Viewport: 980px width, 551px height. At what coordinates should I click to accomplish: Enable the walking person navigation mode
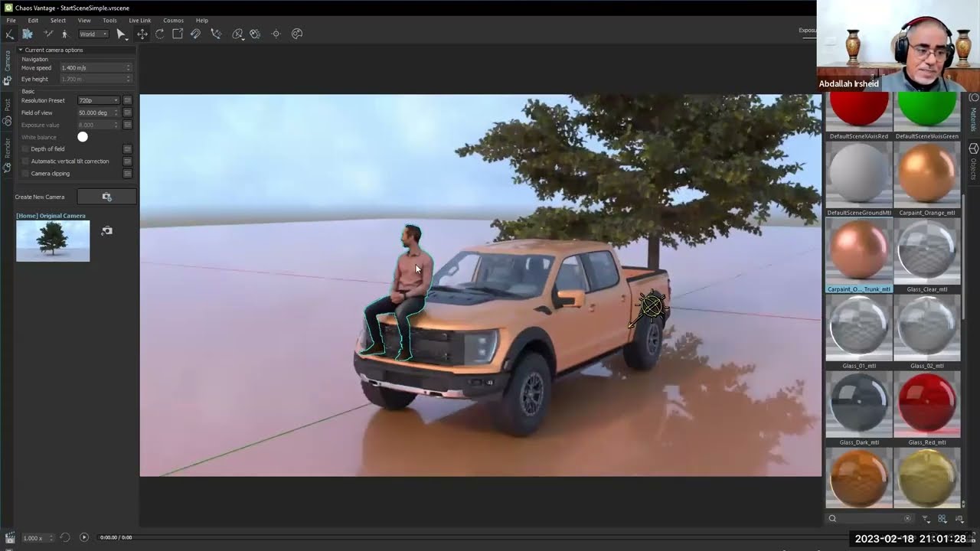[64, 34]
